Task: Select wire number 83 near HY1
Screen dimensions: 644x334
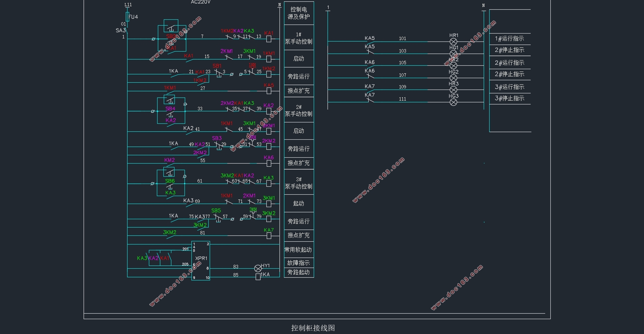Action: coord(236,267)
